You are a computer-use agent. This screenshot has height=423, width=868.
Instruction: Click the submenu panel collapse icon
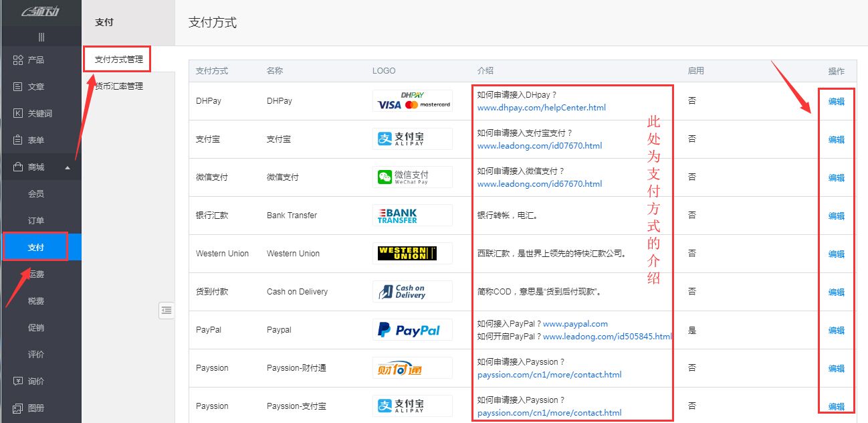coord(167,310)
